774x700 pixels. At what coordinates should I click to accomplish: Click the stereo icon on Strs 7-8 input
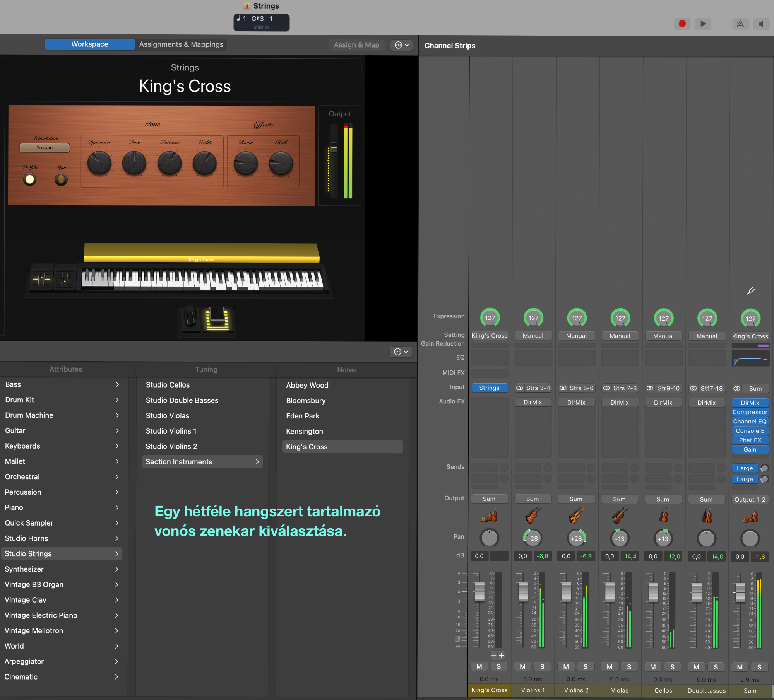(606, 388)
